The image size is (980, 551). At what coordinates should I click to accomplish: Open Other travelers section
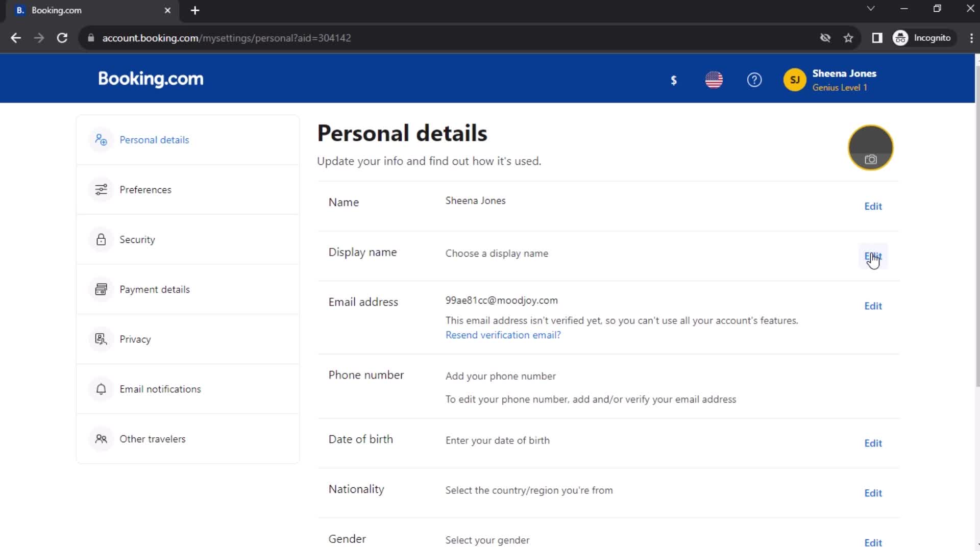[x=188, y=439]
